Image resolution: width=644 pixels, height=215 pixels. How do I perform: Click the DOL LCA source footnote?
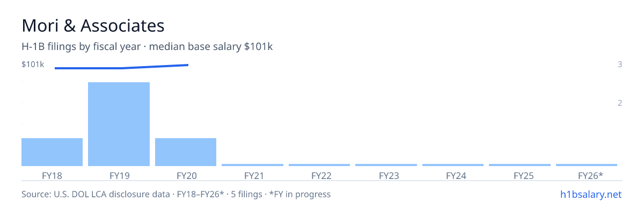pos(176,194)
